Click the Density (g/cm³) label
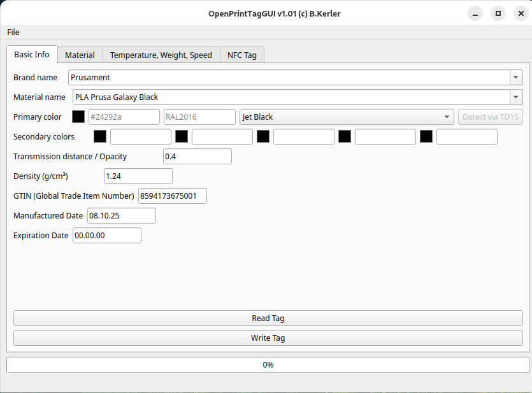This screenshot has height=393, width=532. click(x=41, y=176)
